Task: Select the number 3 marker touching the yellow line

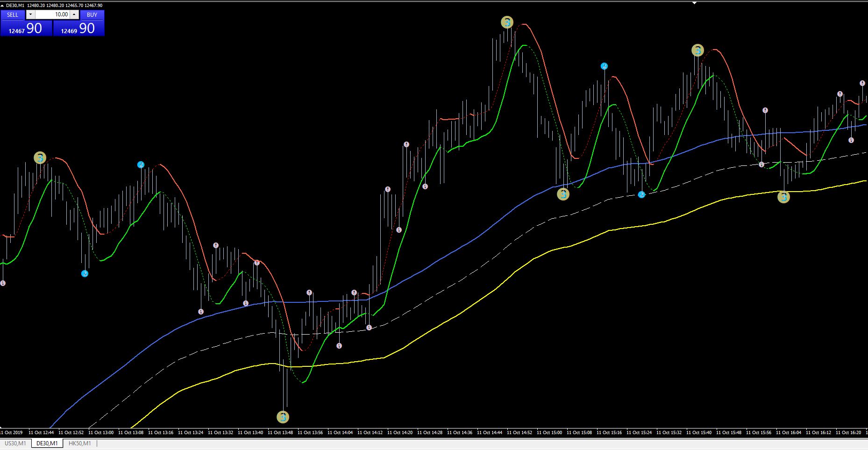Action: 783,197
